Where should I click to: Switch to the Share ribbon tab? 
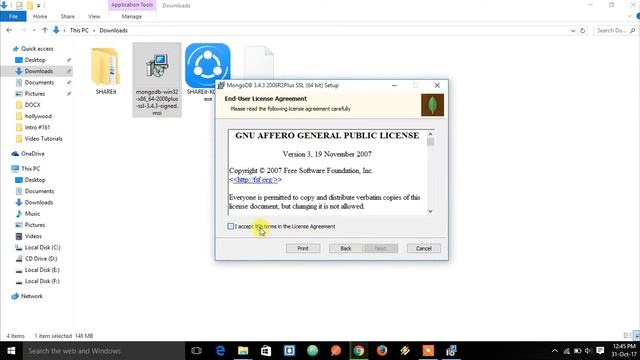pyautogui.click(x=68, y=16)
